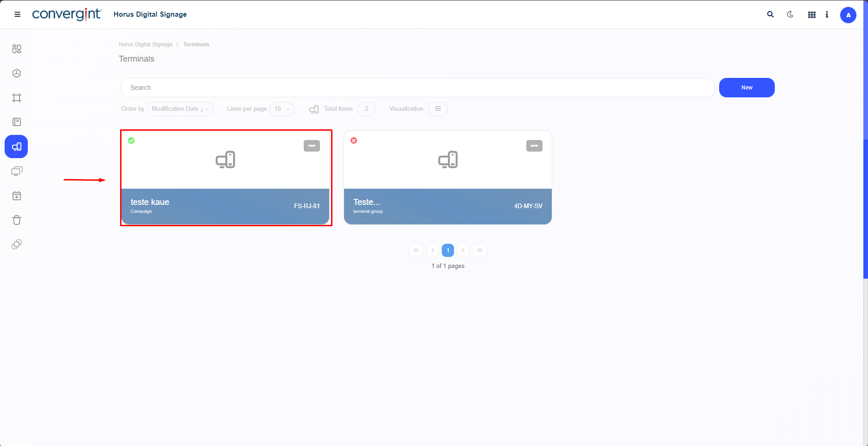Viewport: 868px width, 446px height.
Task: Open the calendar schedule sidebar icon
Action: (17, 196)
